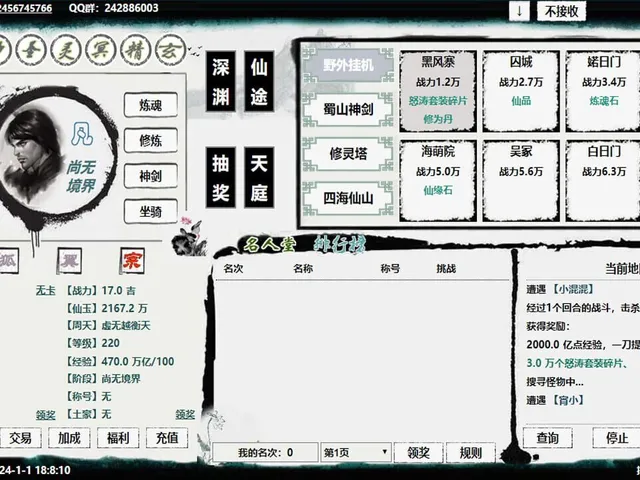Screen dimensions: 640x480
Task: Click the 狐 seal icon
Action: 8,260
